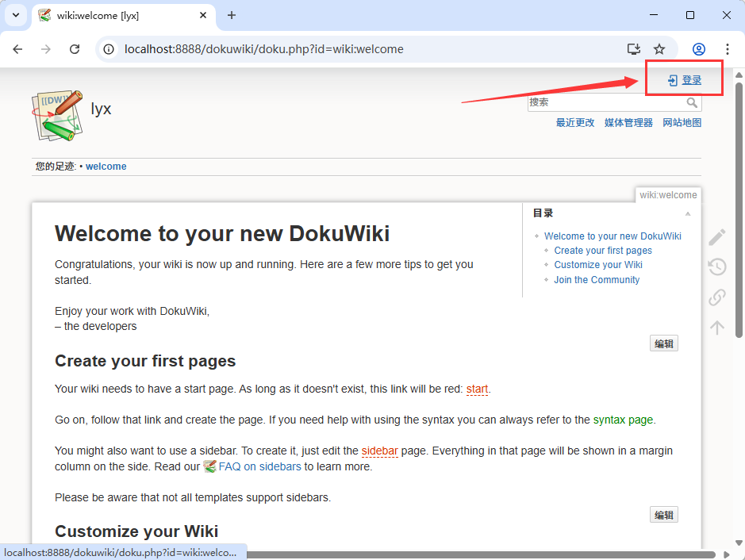This screenshot has height=560, width=745.
Task: Collapse the 目录 table of contents
Action: pyautogui.click(x=689, y=213)
